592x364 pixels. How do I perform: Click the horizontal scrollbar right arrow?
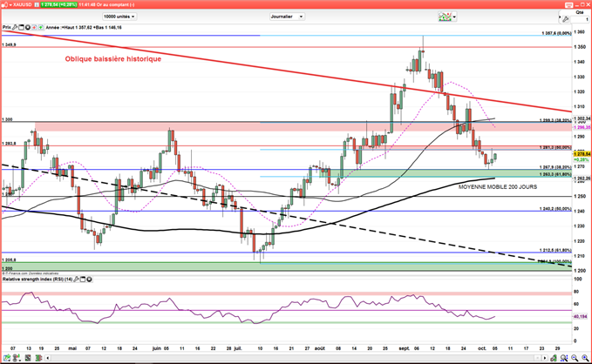tap(545, 358)
